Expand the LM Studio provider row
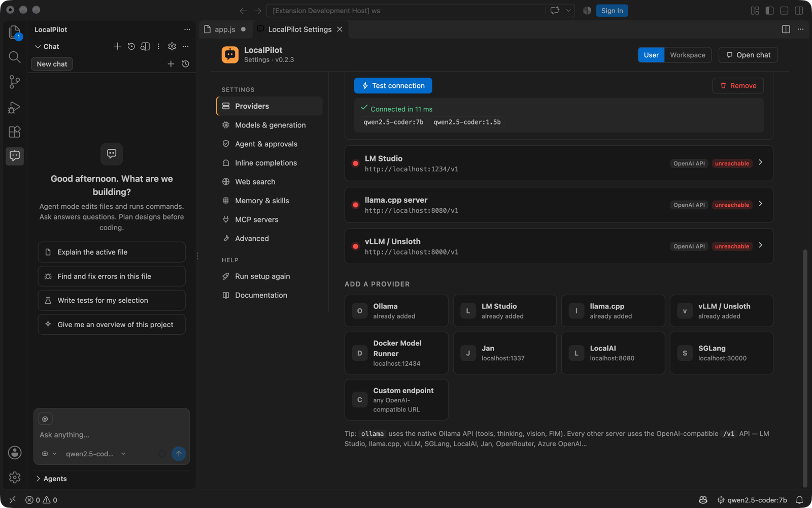This screenshot has height=508, width=812. [x=559, y=164]
